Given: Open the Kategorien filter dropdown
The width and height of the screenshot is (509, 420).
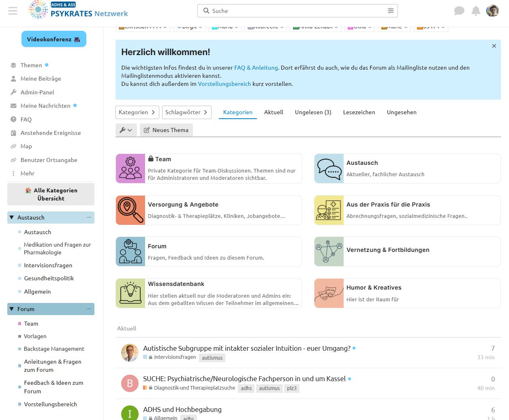Looking at the screenshot, I should tap(137, 112).
